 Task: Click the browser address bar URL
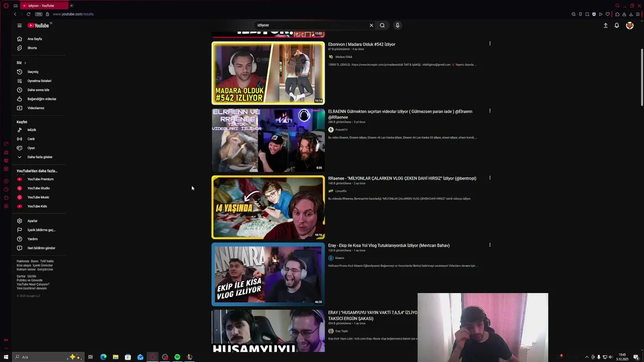(x=73, y=14)
